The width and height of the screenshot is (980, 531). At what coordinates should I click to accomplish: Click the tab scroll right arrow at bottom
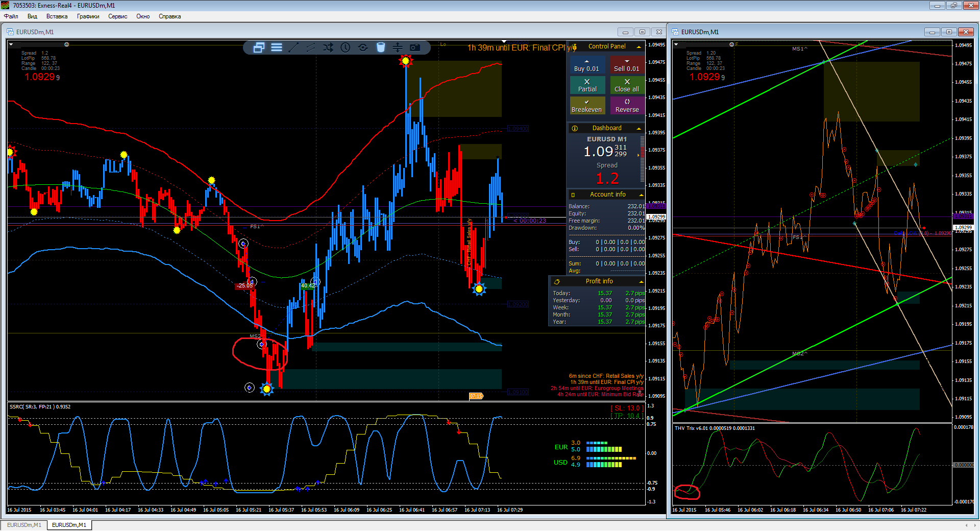click(974, 525)
